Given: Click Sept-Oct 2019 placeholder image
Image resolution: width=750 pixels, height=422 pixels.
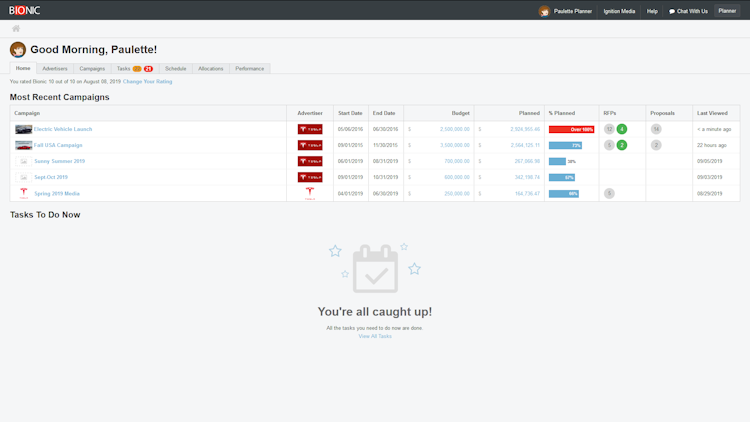Looking at the screenshot, I should [x=23, y=178].
